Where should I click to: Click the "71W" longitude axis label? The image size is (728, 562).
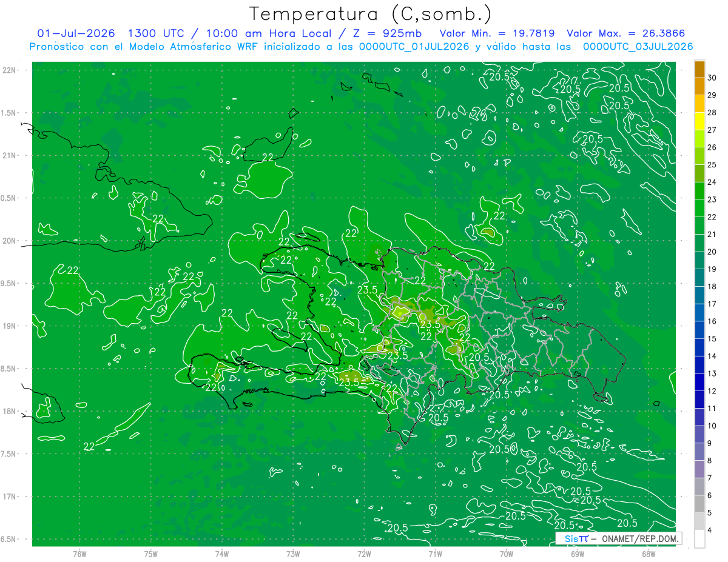(x=435, y=554)
